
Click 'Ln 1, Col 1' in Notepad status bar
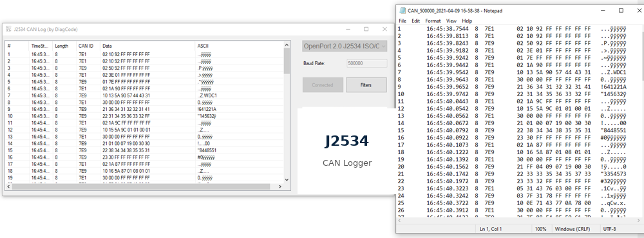(x=490, y=229)
